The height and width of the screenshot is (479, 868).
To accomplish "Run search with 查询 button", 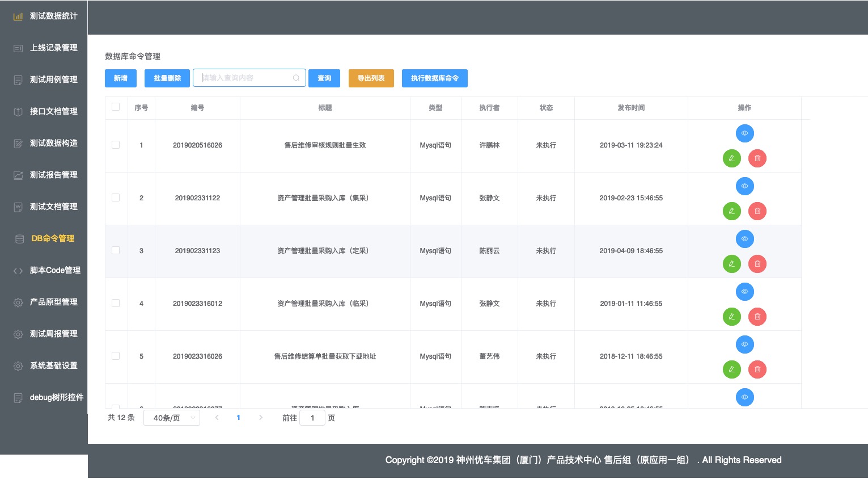I will pyautogui.click(x=324, y=78).
